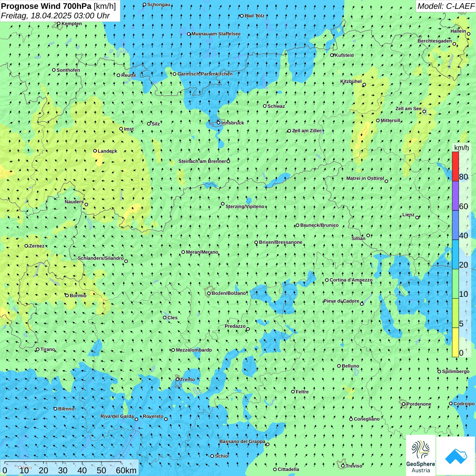Viewport: 476px width, 476px height.
Task: Click the Mittersill label
Action: [390, 120]
